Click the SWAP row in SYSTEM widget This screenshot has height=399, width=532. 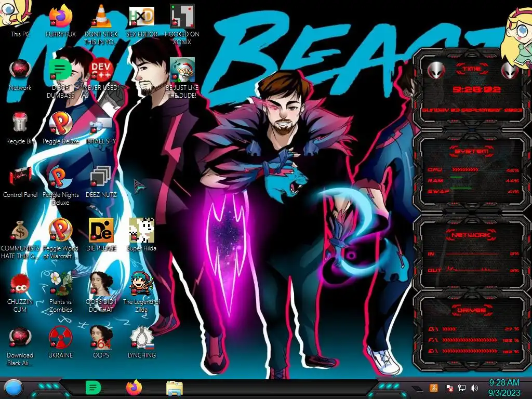click(x=474, y=191)
